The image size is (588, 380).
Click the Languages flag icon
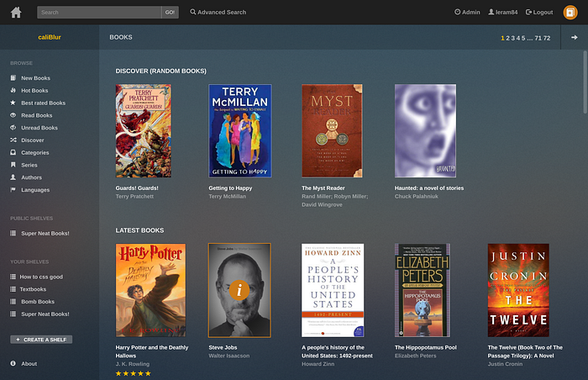click(13, 190)
